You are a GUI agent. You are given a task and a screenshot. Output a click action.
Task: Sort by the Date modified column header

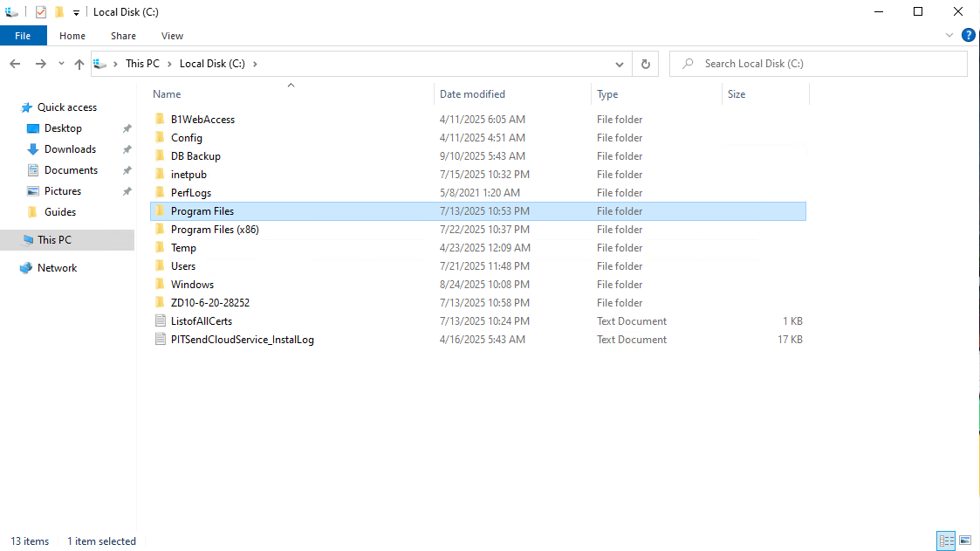(x=472, y=94)
